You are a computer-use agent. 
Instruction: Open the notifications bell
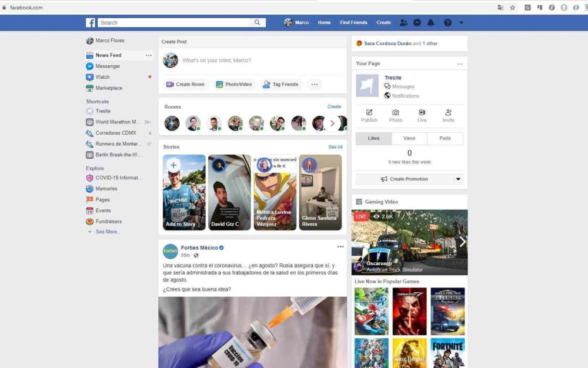point(431,22)
